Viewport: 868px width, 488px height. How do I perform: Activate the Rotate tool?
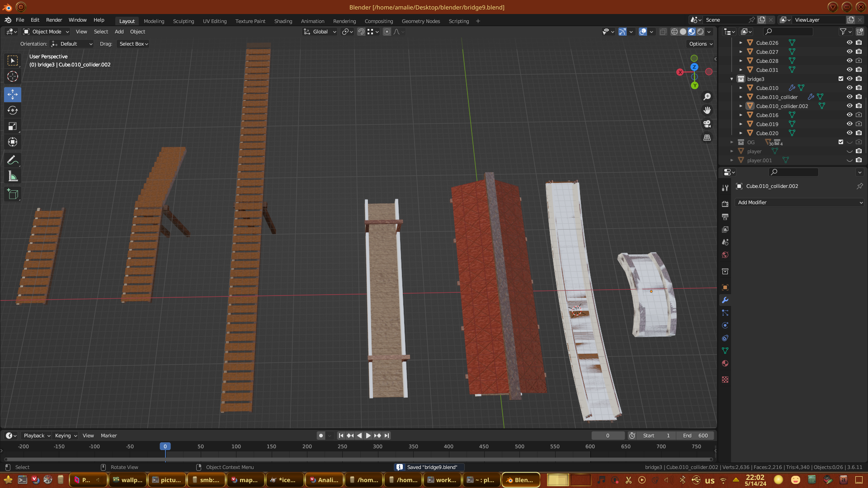[13, 110]
